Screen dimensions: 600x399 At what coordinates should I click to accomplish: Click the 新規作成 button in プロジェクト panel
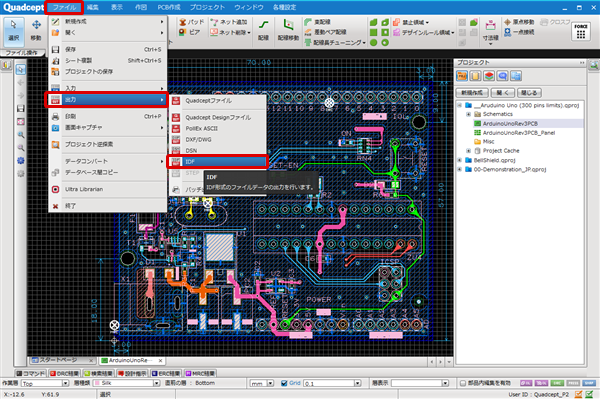tap(472, 93)
